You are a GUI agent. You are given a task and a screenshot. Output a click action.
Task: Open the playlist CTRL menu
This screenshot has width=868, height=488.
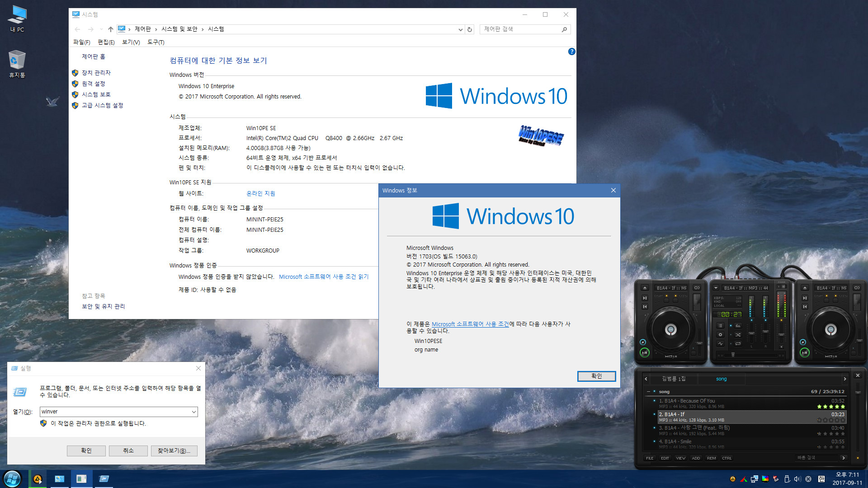tap(727, 458)
